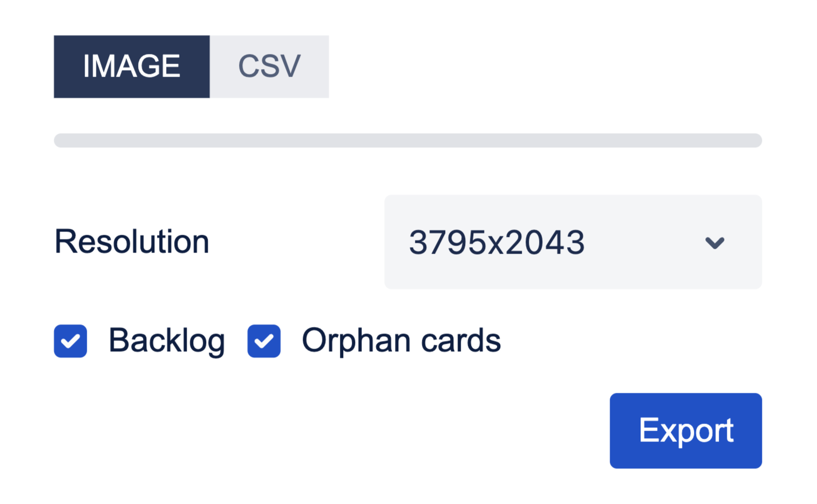Viewport: 817px width, 504px height.
Task: Pick the light gray CSV format tab
Action: pyautogui.click(x=269, y=66)
